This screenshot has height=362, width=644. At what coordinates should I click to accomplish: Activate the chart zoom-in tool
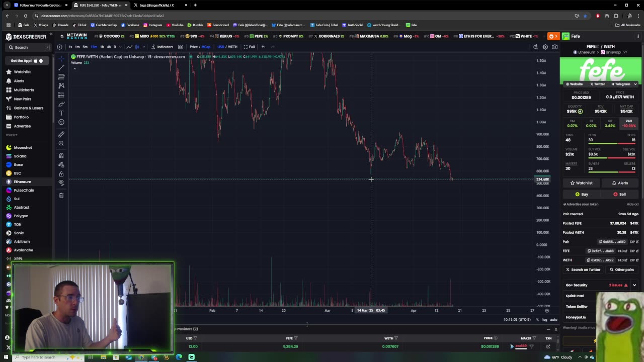61,143
